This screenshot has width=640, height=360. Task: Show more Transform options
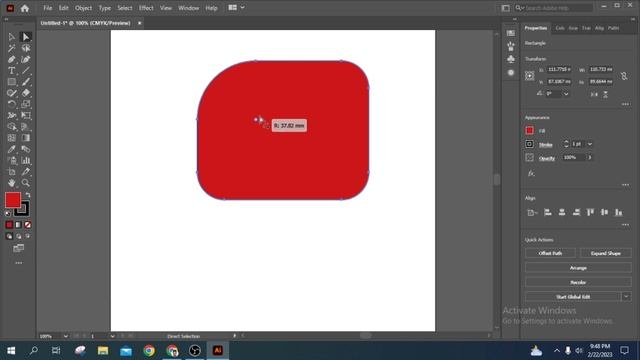pyautogui.click(x=625, y=104)
